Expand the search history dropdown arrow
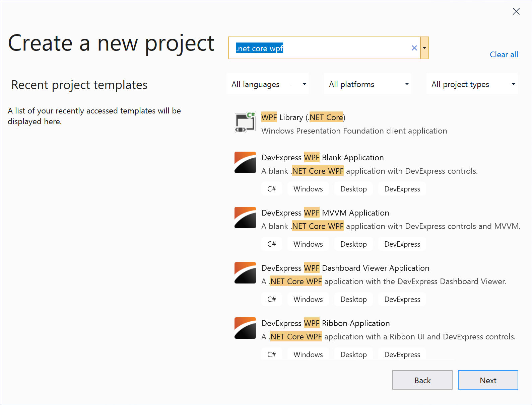Image resolution: width=532 pixels, height=405 pixels. 424,48
